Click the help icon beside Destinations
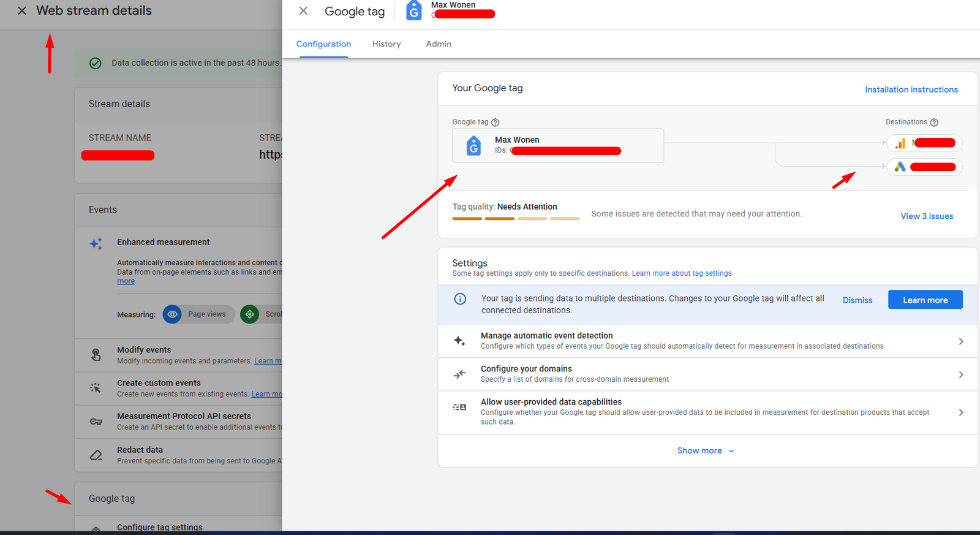This screenshot has width=980, height=535. tap(934, 123)
